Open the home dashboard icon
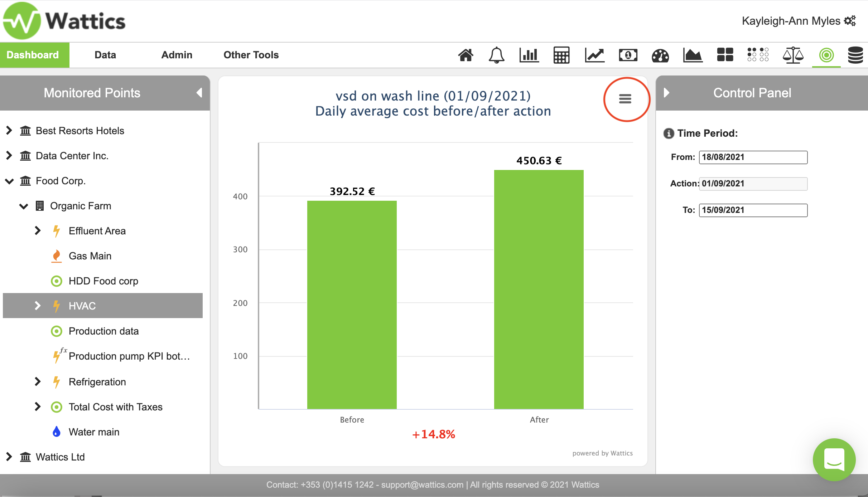Screen dimensions: 868x497 [x=466, y=55]
